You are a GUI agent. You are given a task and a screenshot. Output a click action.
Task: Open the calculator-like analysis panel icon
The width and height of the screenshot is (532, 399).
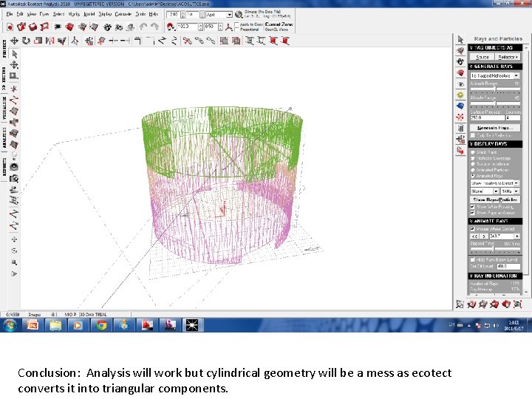460,129
